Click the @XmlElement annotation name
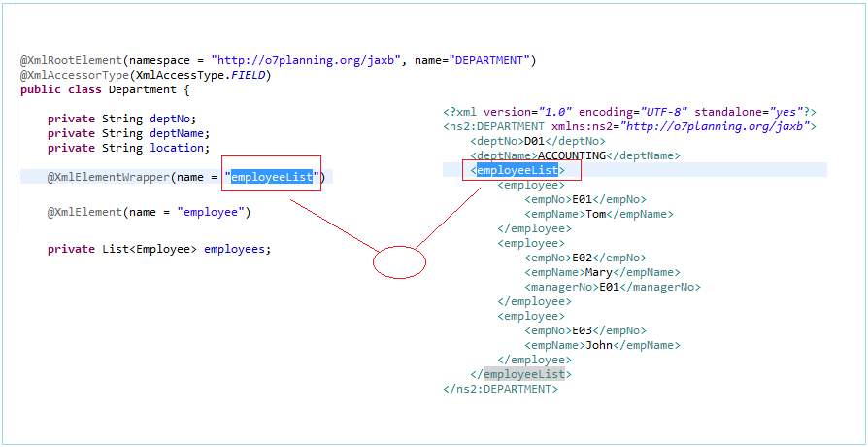Screen dimensions: 868x447 click(x=84, y=212)
